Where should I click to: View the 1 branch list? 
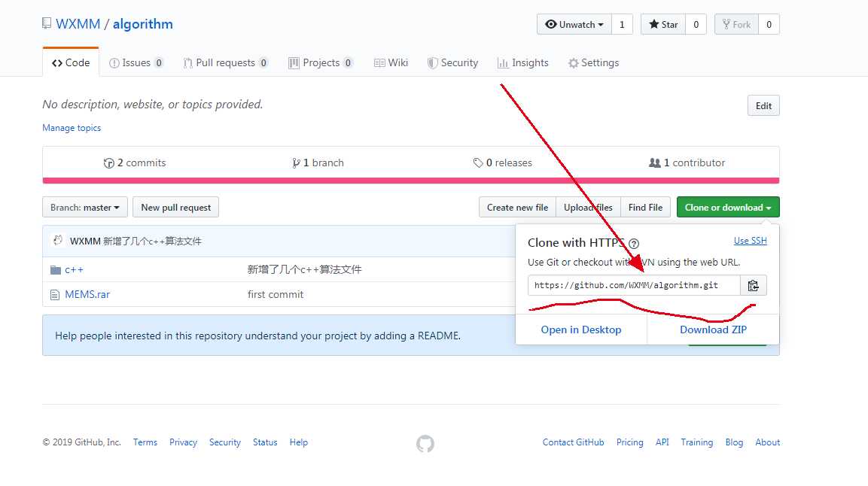(318, 163)
